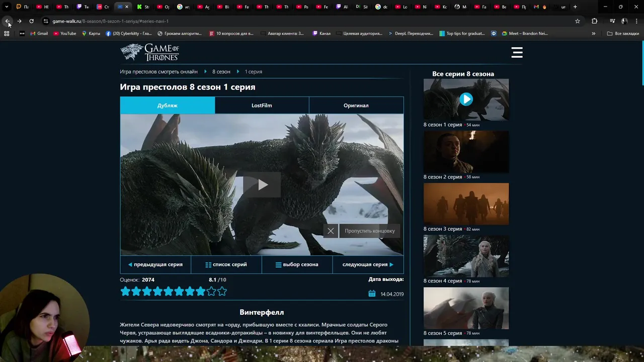The image size is (644, 362).
Task: Click the calendar icon beside 14.04.2019
Action: tap(372, 294)
